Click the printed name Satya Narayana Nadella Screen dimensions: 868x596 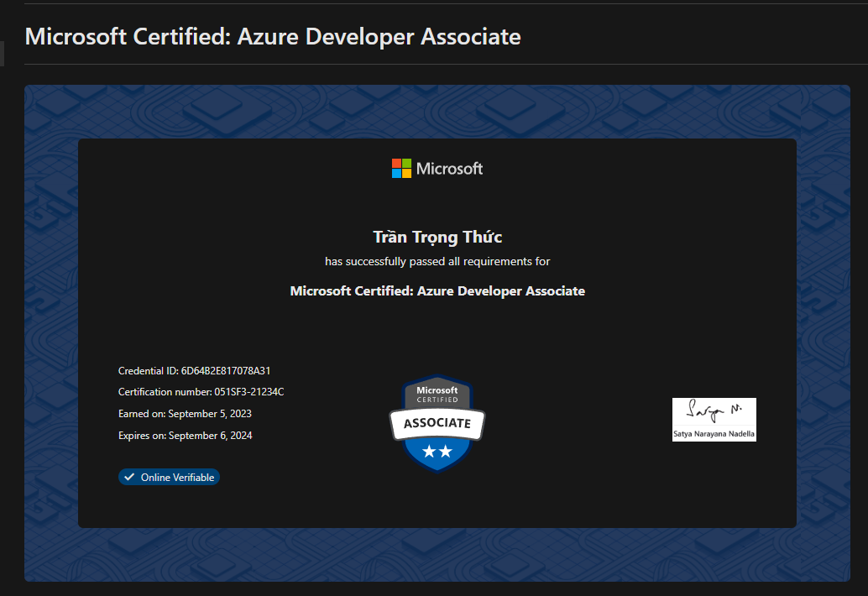(714, 434)
